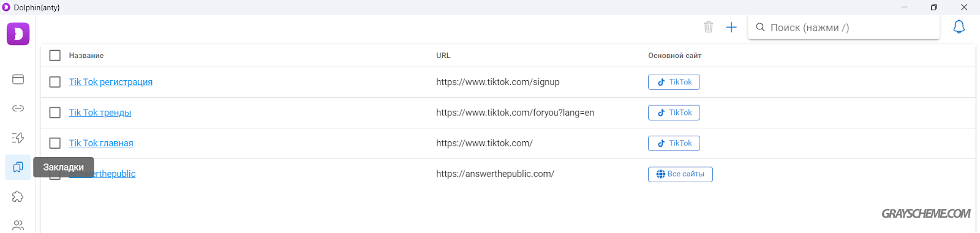Image resolution: width=980 pixels, height=233 pixels.
Task: Open the extensions puzzle sidebar icon
Action: pos(18,196)
